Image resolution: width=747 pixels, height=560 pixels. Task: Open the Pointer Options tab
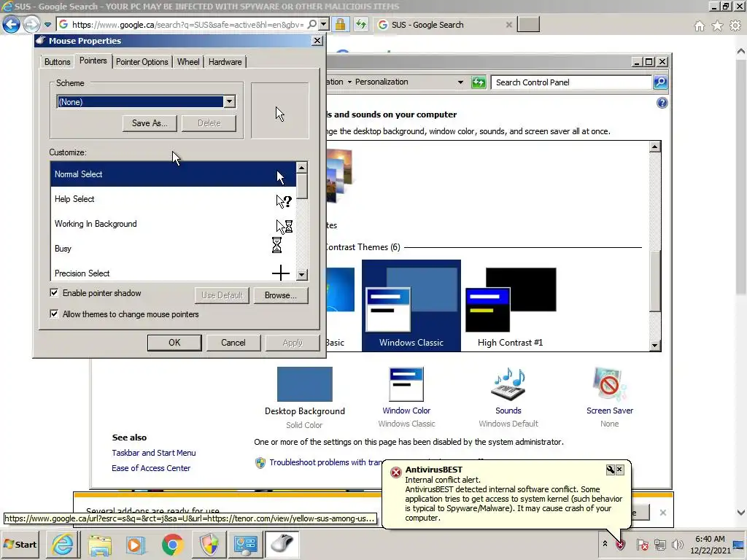142,62
